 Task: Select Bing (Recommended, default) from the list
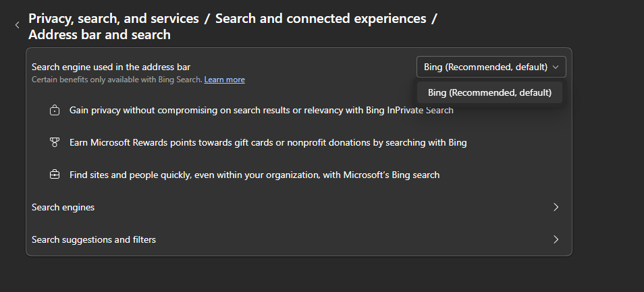[x=489, y=92]
